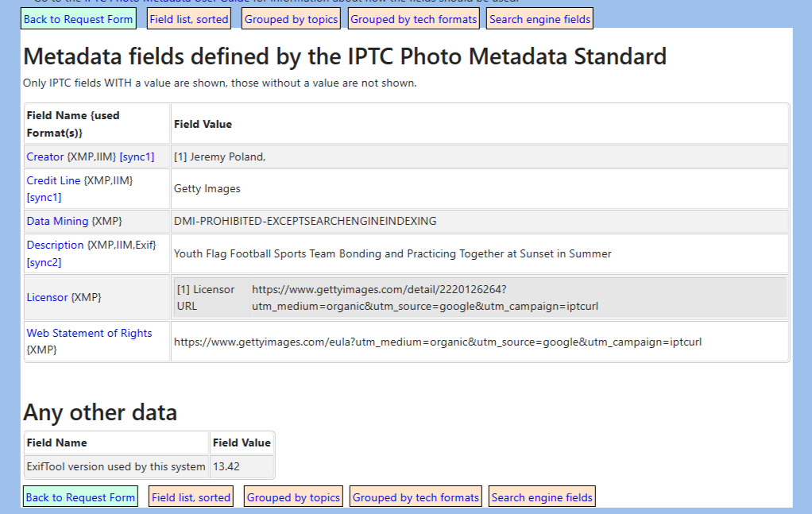Viewport: 812px width, 514px height.
Task: Open the sorted Field list view
Action: click(188, 18)
